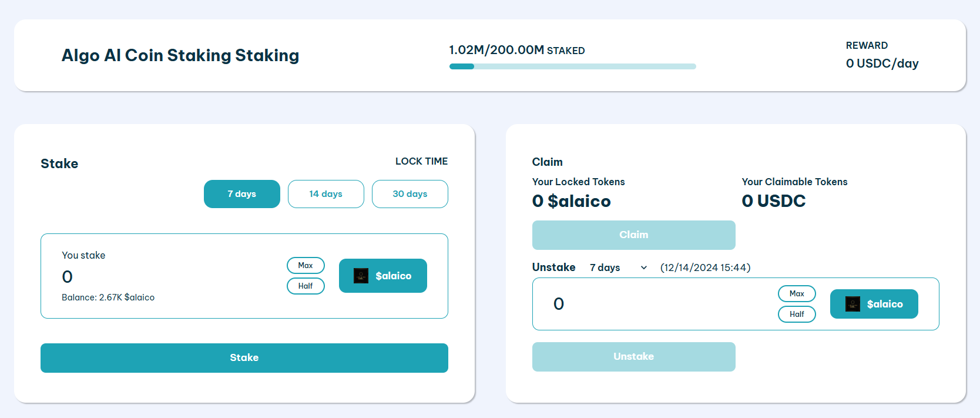Use Half for the unstake amount
This screenshot has height=418, width=980.
point(797,315)
